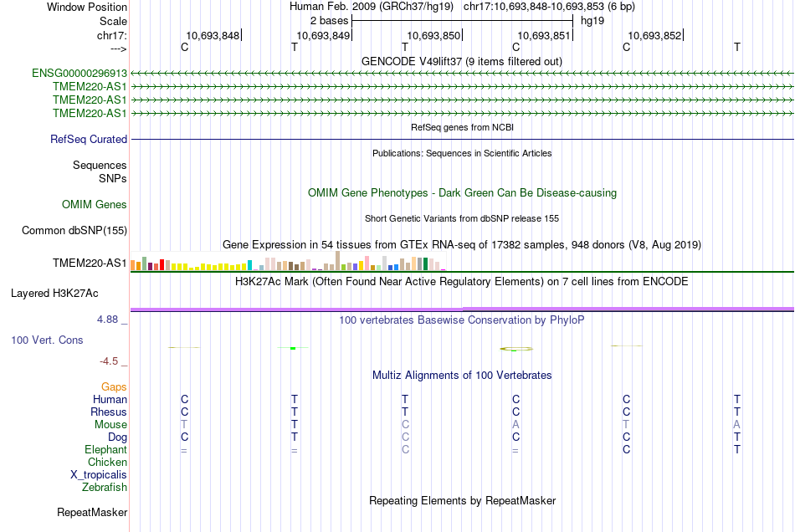
Task: Select the Dog alignment row label
Action: click(x=117, y=437)
